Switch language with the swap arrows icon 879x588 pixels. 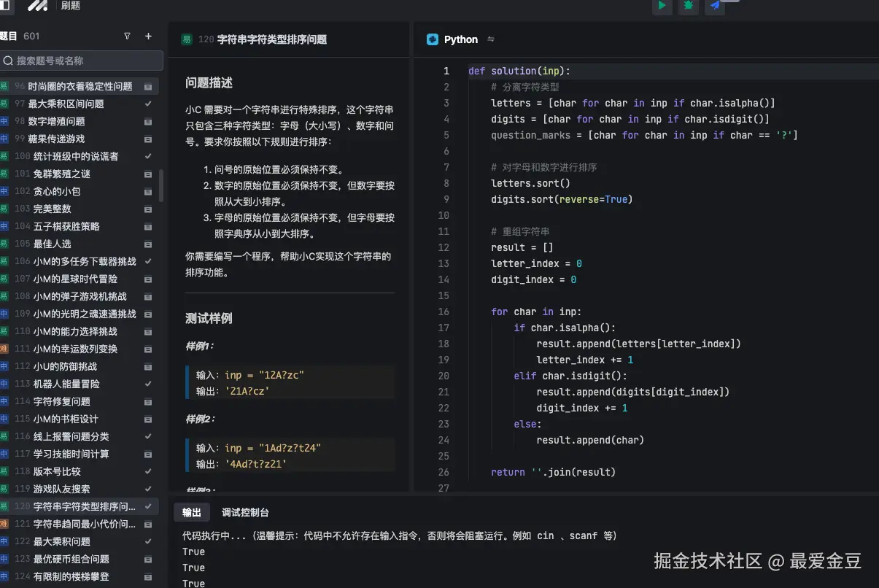click(489, 40)
